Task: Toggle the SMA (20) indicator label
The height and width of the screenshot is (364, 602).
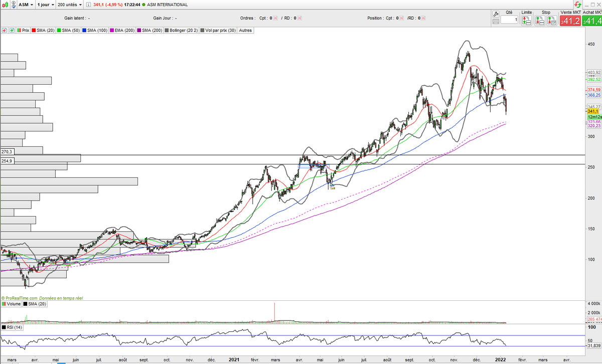Action: pyautogui.click(x=43, y=31)
